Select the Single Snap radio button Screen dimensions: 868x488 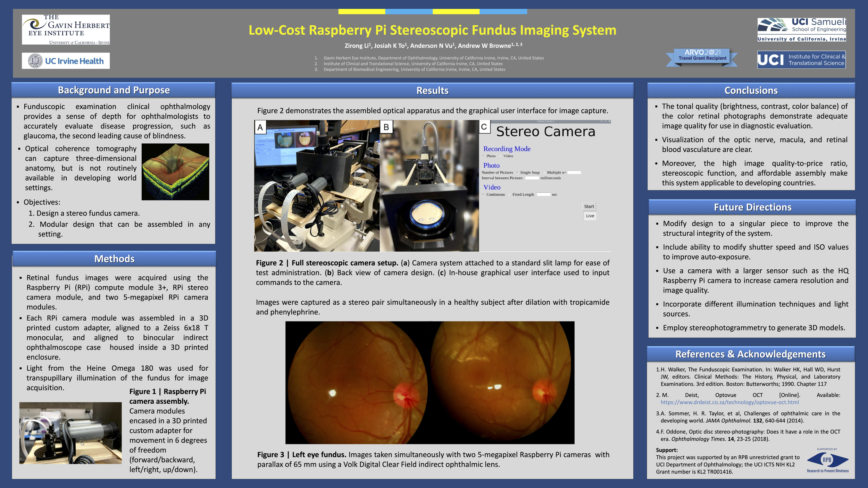coord(517,173)
